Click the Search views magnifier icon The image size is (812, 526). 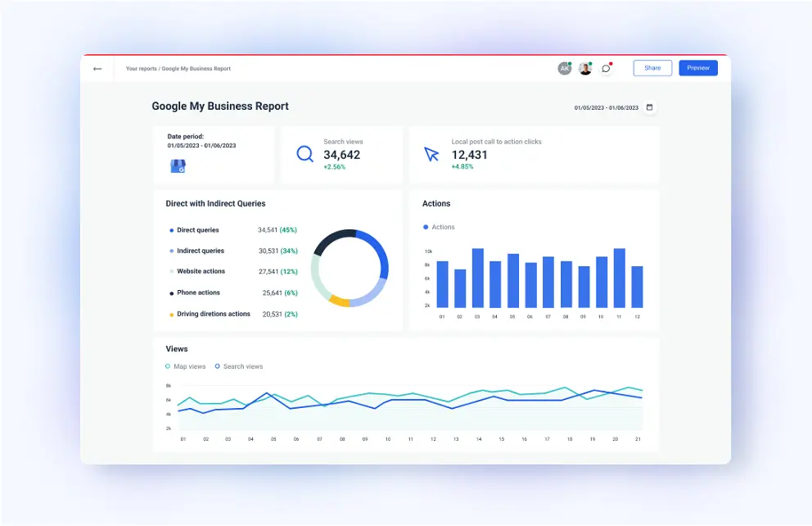pyautogui.click(x=305, y=154)
